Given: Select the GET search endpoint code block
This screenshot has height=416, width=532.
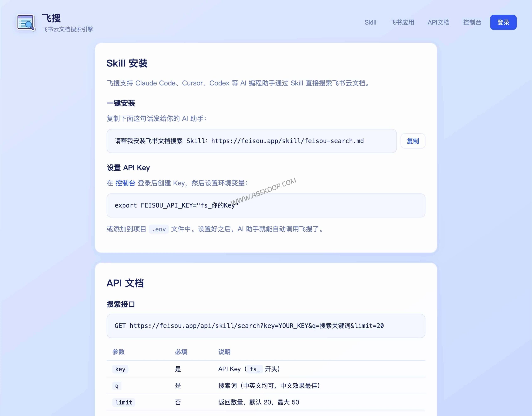Looking at the screenshot, I should click(266, 326).
